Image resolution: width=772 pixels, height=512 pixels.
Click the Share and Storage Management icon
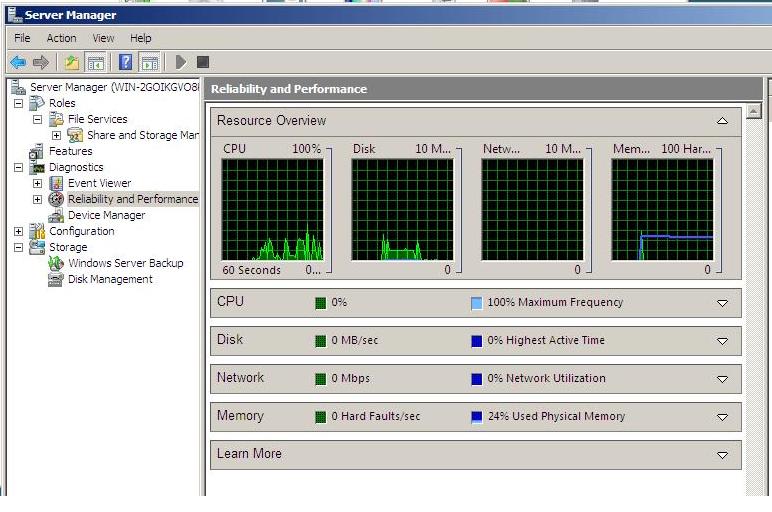point(75,135)
